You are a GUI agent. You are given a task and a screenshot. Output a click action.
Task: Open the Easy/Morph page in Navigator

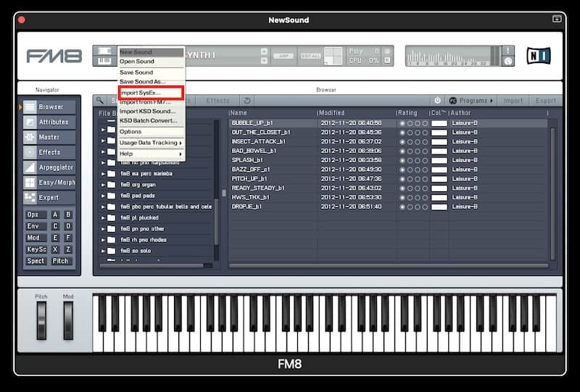(49, 183)
